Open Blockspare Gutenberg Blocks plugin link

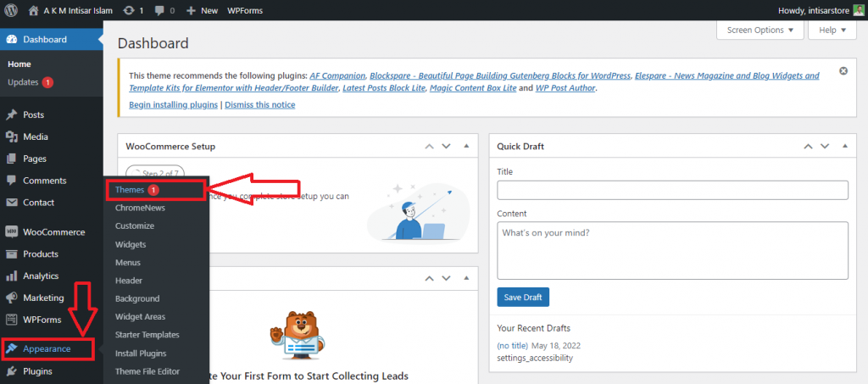click(x=500, y=75)
